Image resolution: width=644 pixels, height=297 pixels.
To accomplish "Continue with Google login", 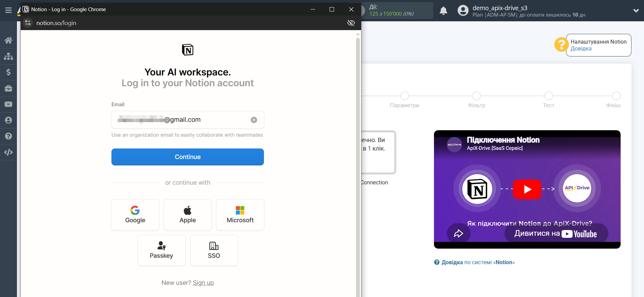I will coord(135,215).
